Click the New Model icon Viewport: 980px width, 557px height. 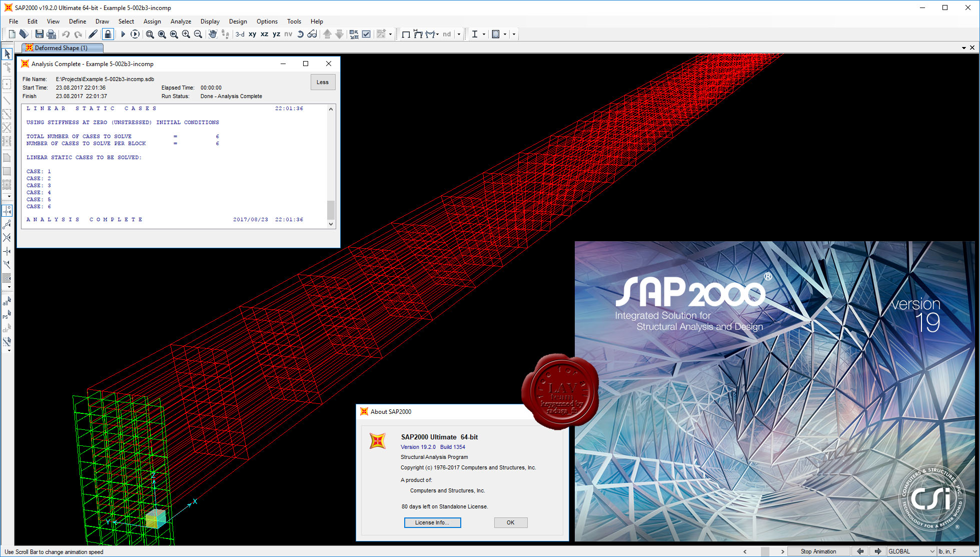[12, 34]
